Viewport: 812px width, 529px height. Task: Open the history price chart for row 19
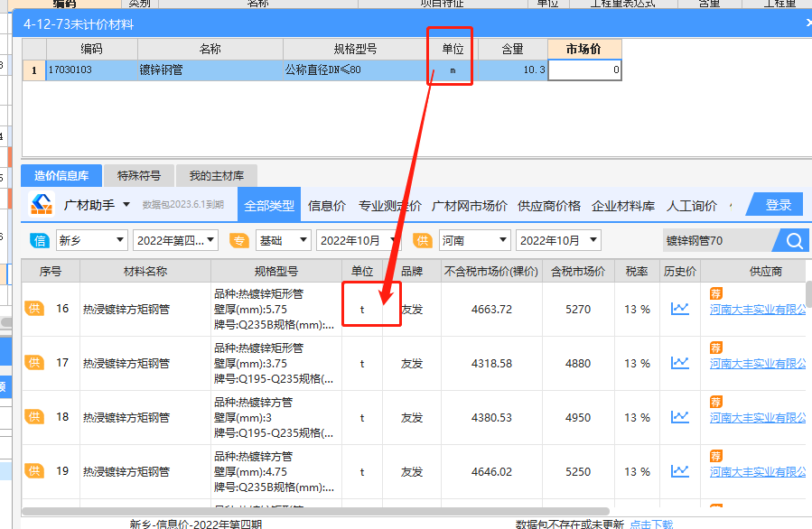point(679,471)
